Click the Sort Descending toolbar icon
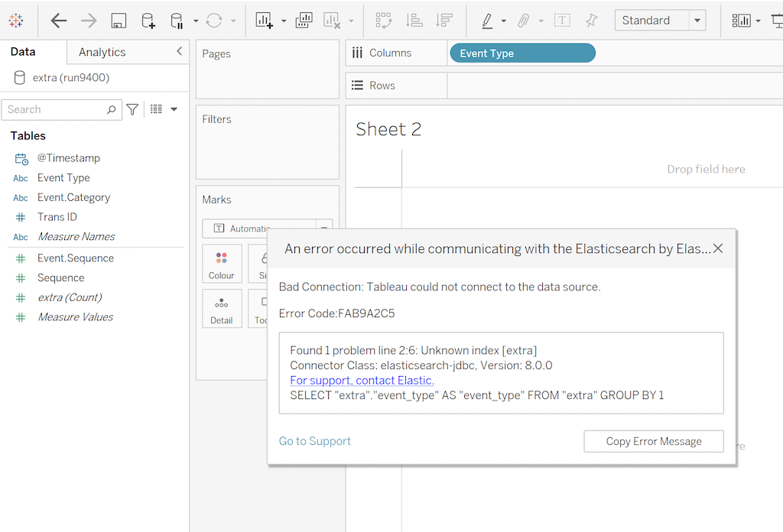This screenshot has height=532, width=783. tap(444, 21)
